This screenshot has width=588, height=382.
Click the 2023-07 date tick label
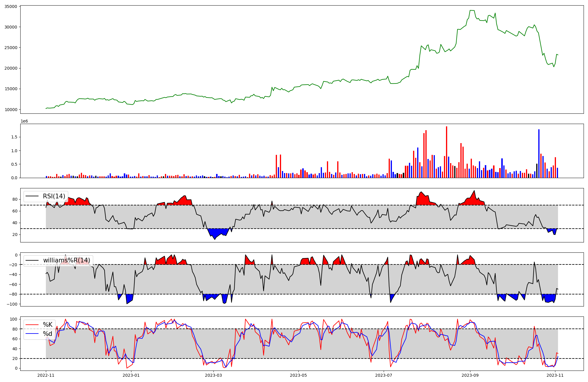pyautogui.click(x=384, y=375)
